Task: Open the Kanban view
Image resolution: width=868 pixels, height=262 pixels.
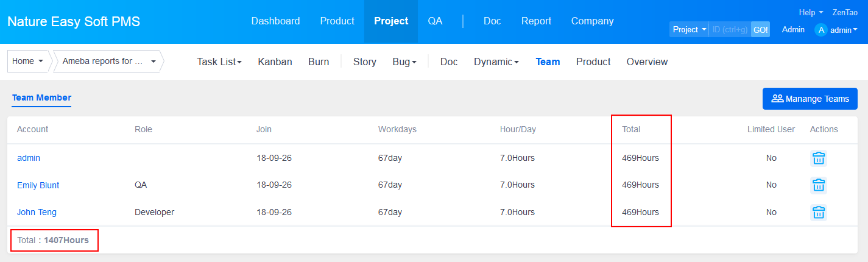Action: (x=275, y=62)
